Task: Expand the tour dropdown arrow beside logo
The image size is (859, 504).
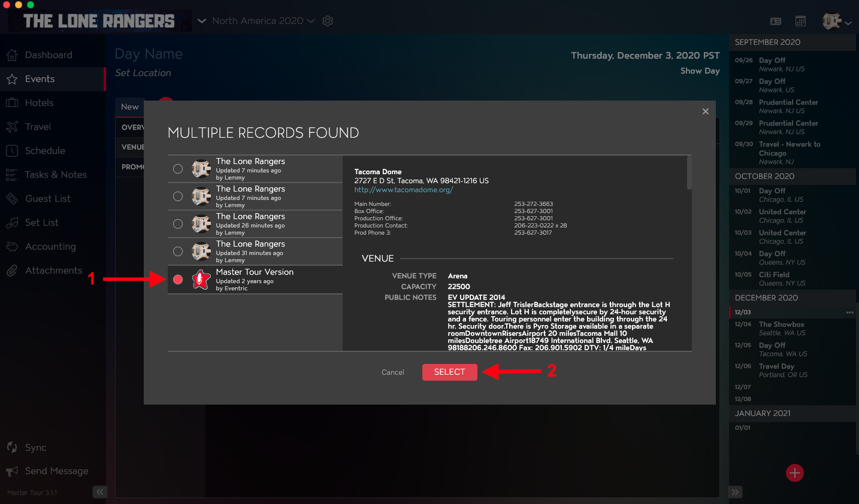Action: coord(202,21)
